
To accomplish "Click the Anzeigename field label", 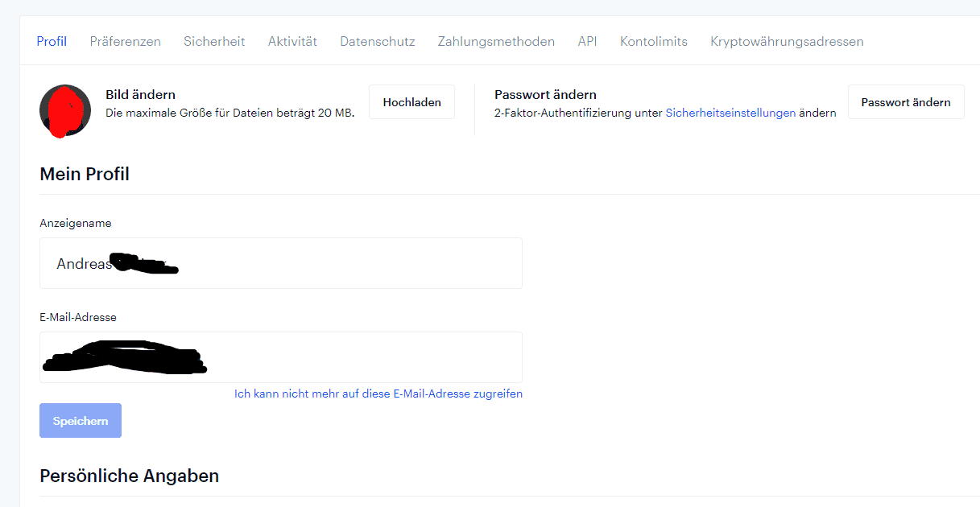I will [76, 223].
